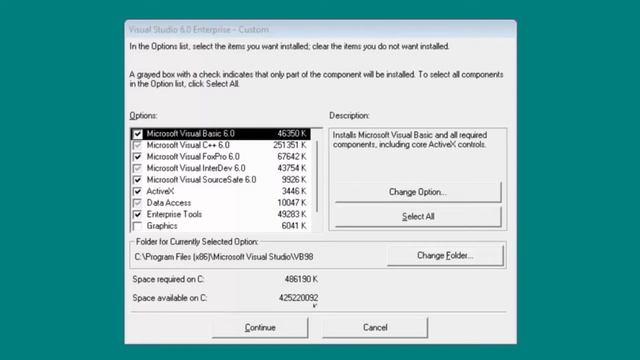
Task: Toggle the Microsoft Visual InterDev 6.0 checkbox
Action: pyautogui.click(x=138, y=168)
